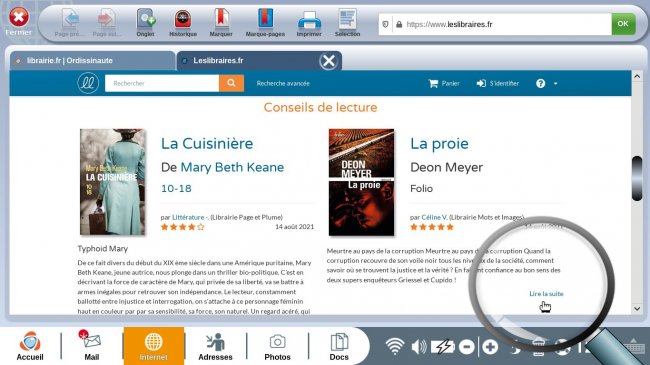650x365 pixels.
Task: Open the La Cuisinière title link
Action: [207, 144]
